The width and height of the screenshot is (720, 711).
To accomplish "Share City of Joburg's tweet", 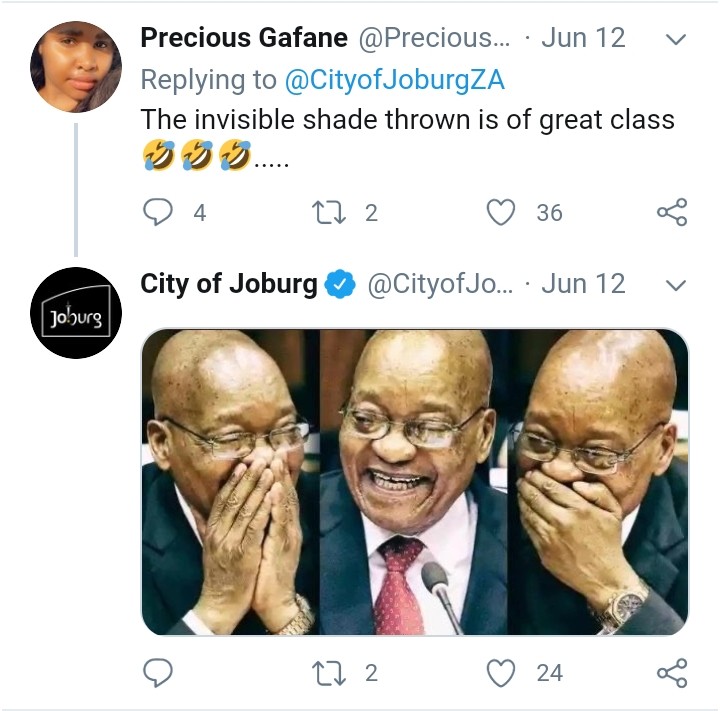I will [x=671, y=672].
